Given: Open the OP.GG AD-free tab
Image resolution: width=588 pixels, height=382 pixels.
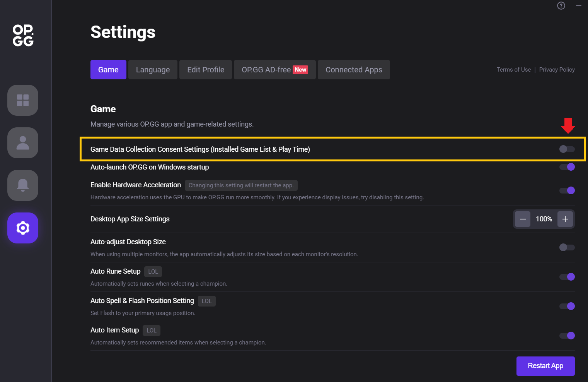Looking at the screenshot, I should 275,70.
